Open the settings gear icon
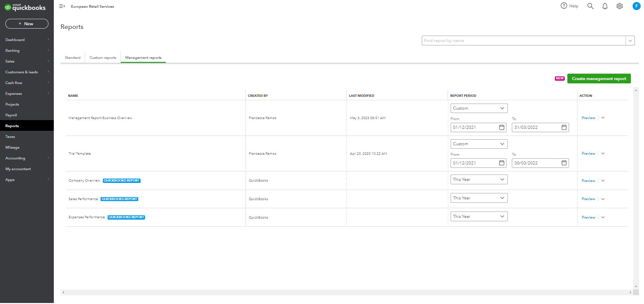Image resolution: width=644 pixels, height=304 pixels. 619,6
